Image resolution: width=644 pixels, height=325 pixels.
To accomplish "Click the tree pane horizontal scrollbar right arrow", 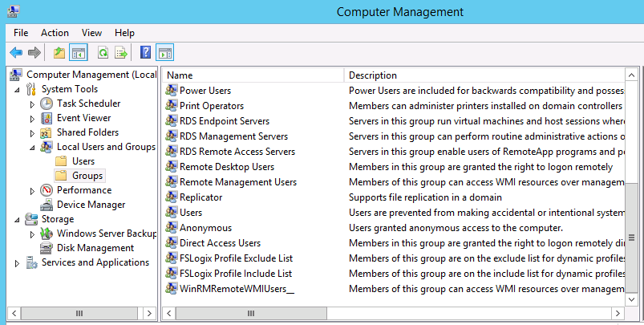I will tap(149, 314).
